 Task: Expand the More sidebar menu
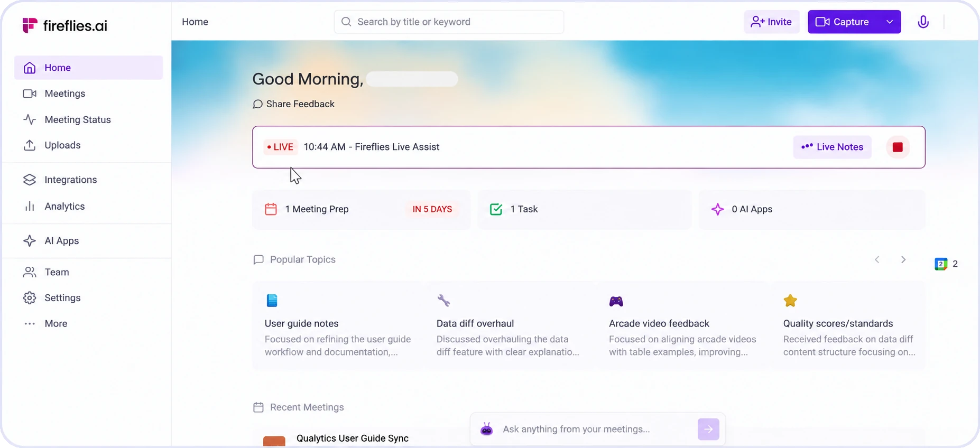point(88,324)
